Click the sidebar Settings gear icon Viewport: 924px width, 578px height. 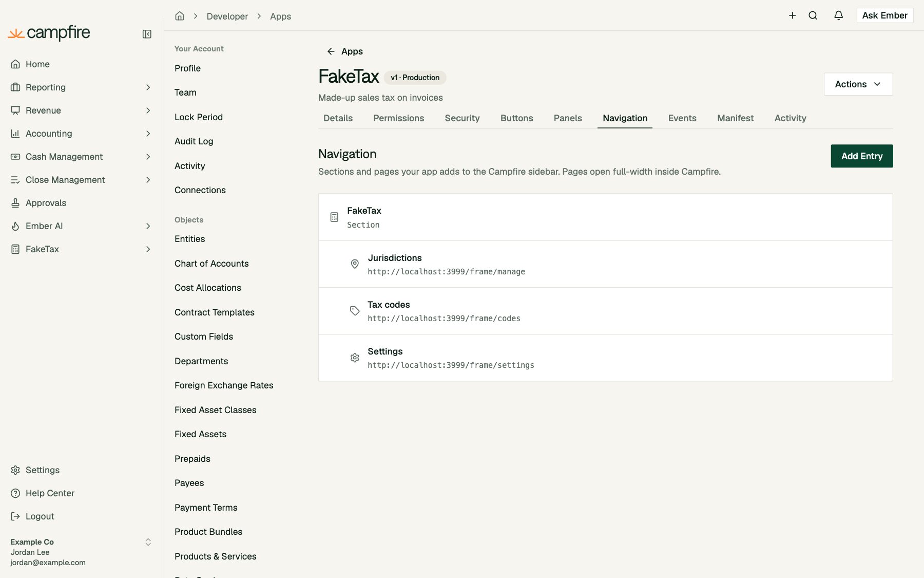click(x=15, y=470)
